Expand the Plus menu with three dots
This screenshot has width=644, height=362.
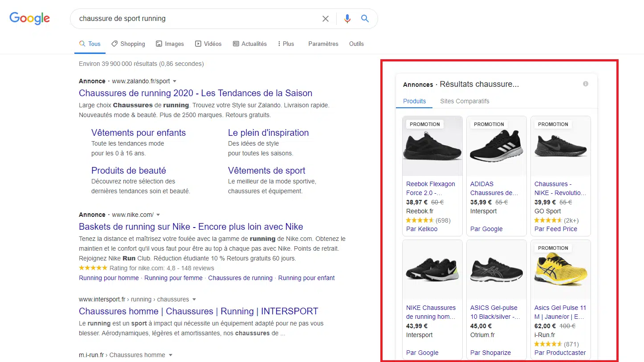pyautogui.click(x=285, y=44)
